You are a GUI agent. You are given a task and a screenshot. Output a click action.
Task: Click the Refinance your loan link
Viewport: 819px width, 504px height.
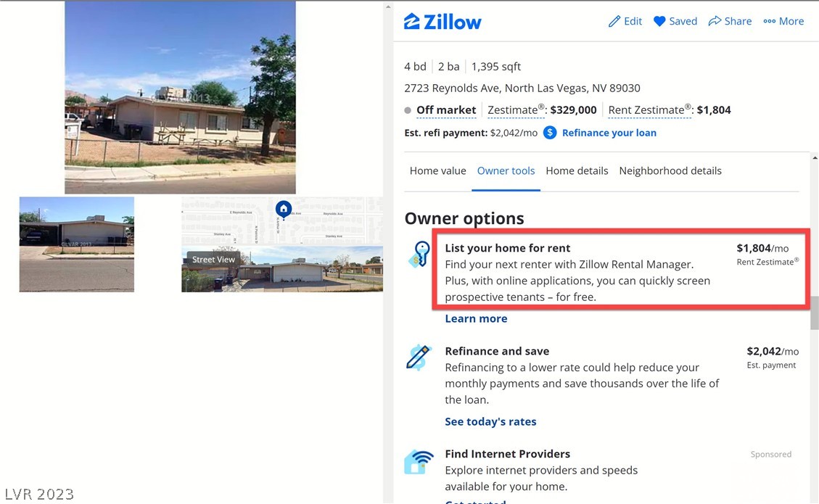[609, 133]
